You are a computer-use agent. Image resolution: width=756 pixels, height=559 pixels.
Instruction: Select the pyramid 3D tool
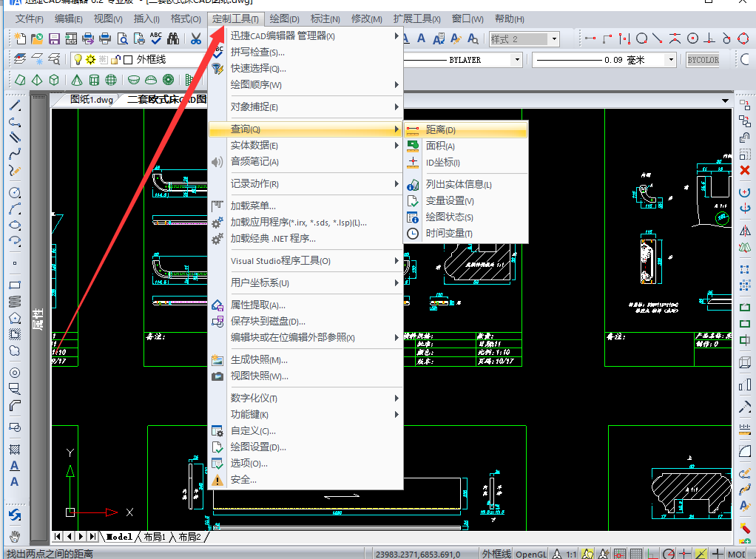click(37, 80)
